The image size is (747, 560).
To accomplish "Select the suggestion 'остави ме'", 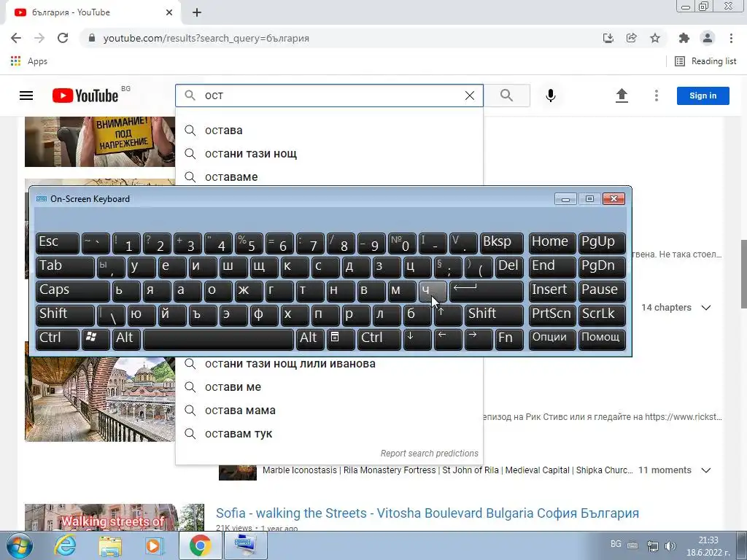I will pos(329,386).
